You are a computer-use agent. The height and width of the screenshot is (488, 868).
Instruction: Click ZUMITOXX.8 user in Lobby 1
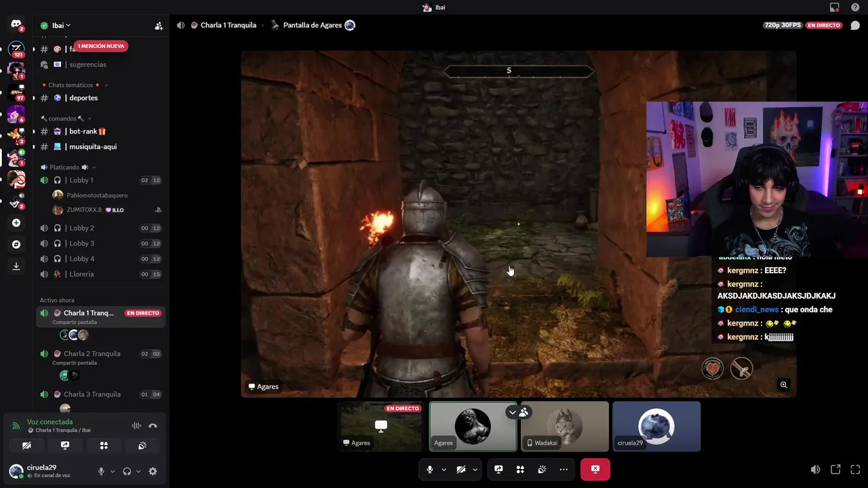coord(108,210)
